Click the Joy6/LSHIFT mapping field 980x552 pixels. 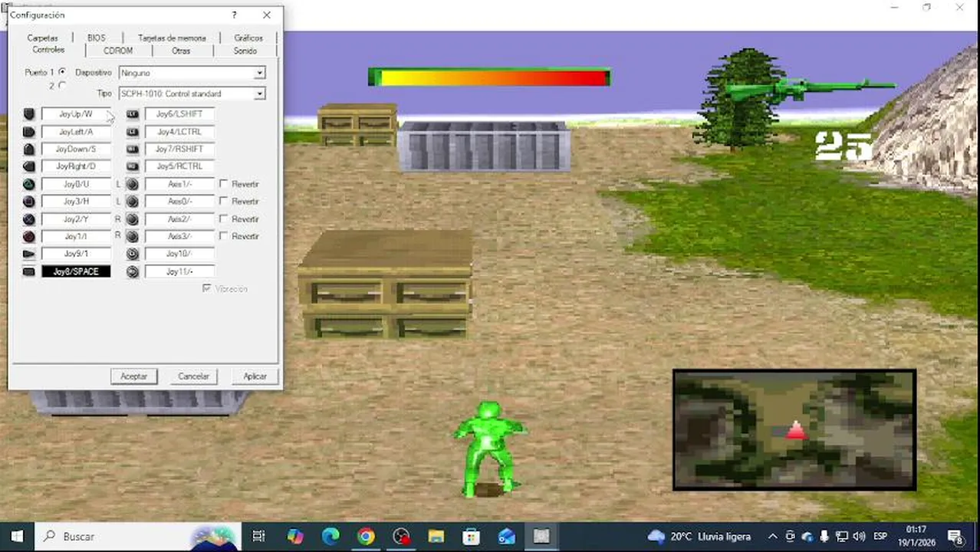click(x=179, y=113)
